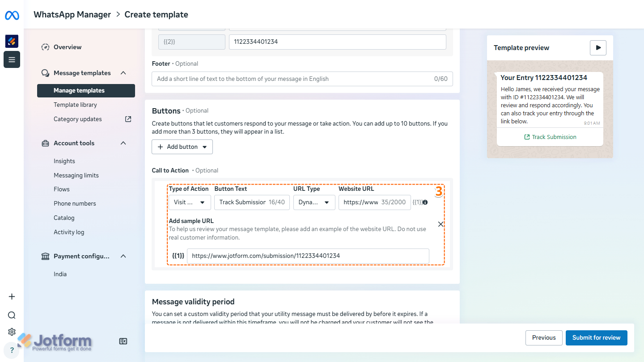Image resolution: width=644 pixels, height=362 pixels.
Task: Collapse sidebar with panel icon
Action: click(x=123, y=341)
